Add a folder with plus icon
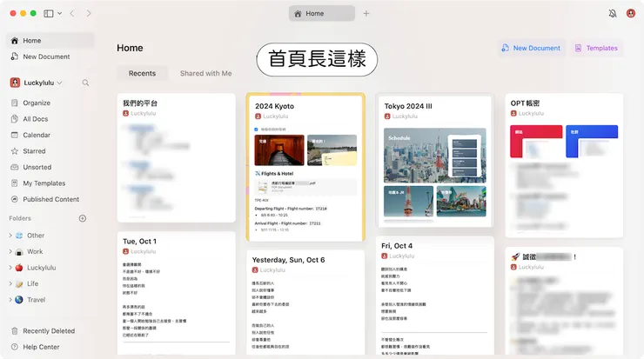 point(83,218)
